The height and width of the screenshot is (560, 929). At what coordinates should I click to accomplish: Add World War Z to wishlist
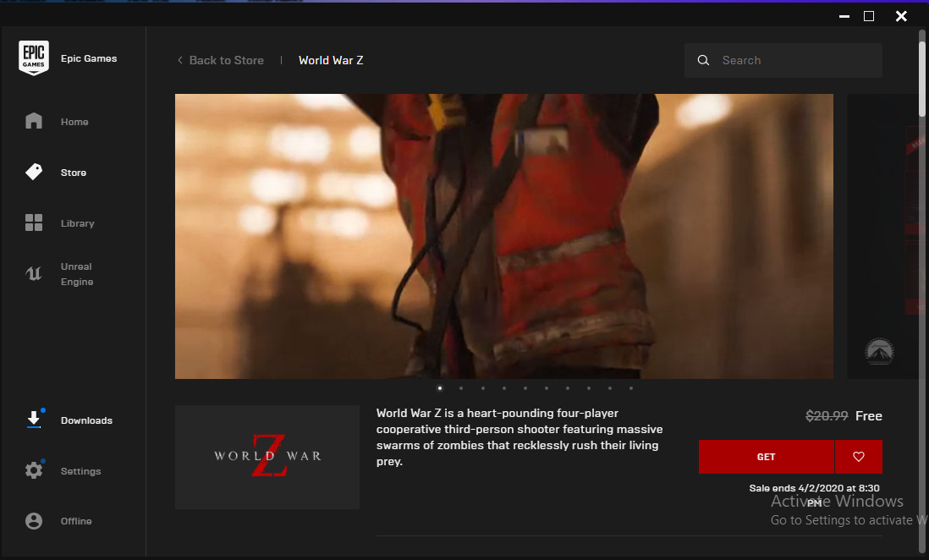click(x=858, y=457)
